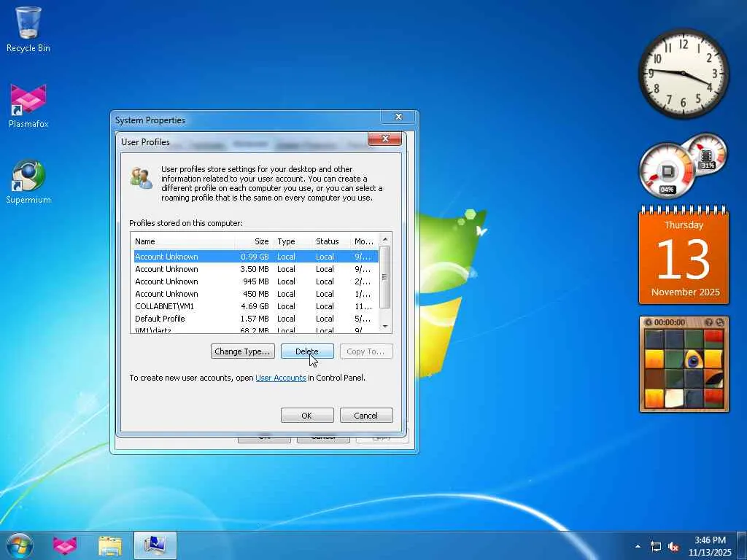This screenshot has width=747, height=560.
Task: Click the 1.57 MB size cell
Action: (x=255, y=319)
